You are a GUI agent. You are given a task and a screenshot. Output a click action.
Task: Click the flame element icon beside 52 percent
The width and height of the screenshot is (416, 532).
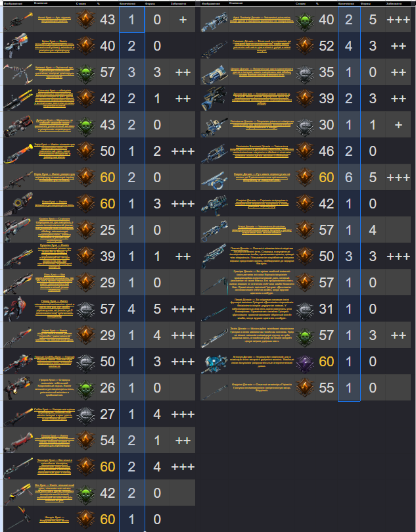tap(305, 46)
